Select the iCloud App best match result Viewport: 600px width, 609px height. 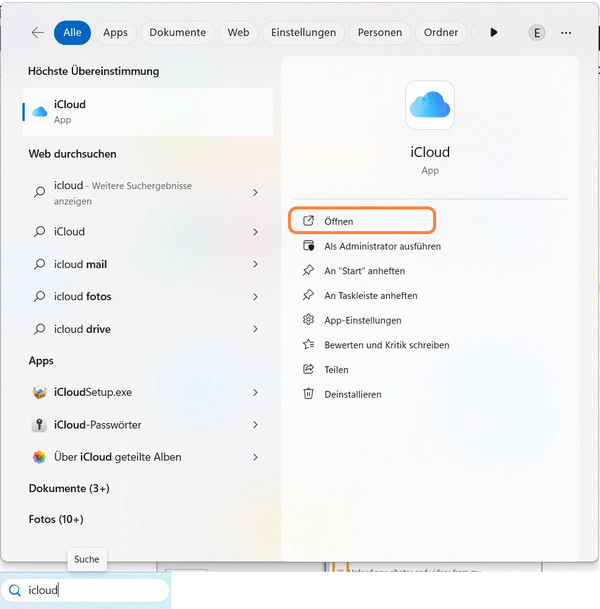(x=148, y=112)
